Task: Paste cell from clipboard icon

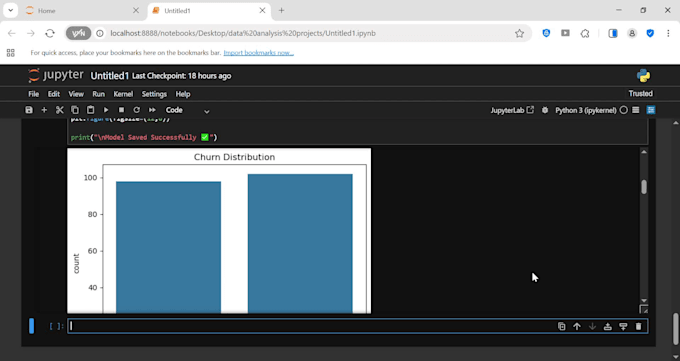Action: coord(91,110)
